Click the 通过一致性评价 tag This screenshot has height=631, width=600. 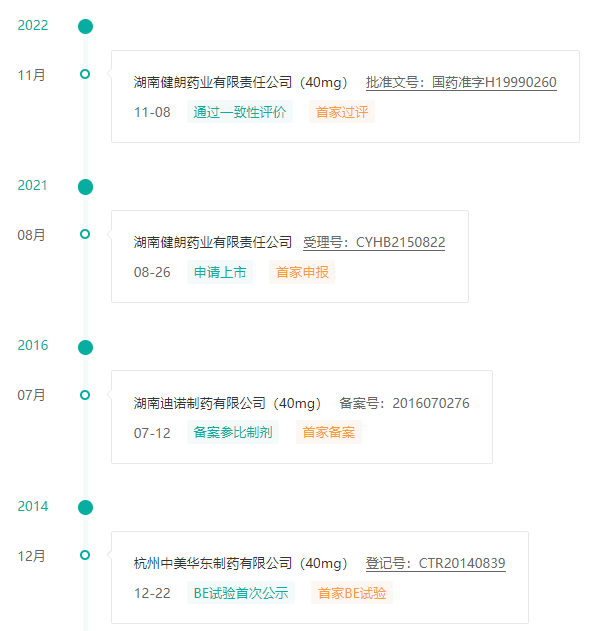(239, 112)
